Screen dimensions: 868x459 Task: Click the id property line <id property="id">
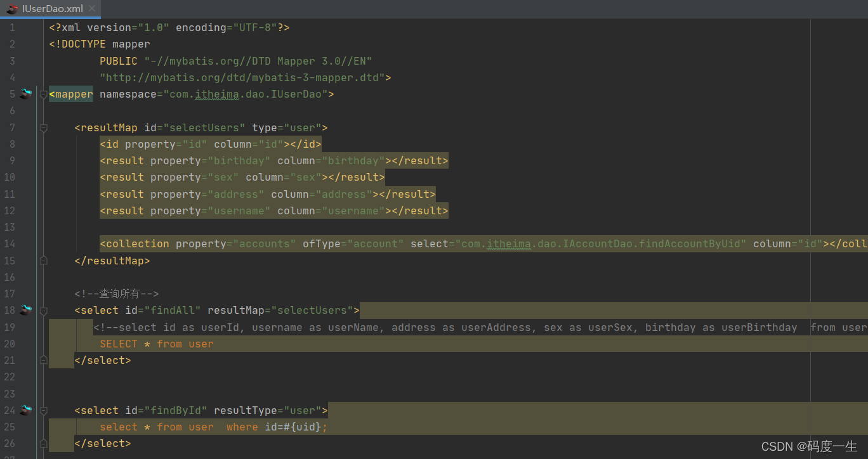[211, 145]
